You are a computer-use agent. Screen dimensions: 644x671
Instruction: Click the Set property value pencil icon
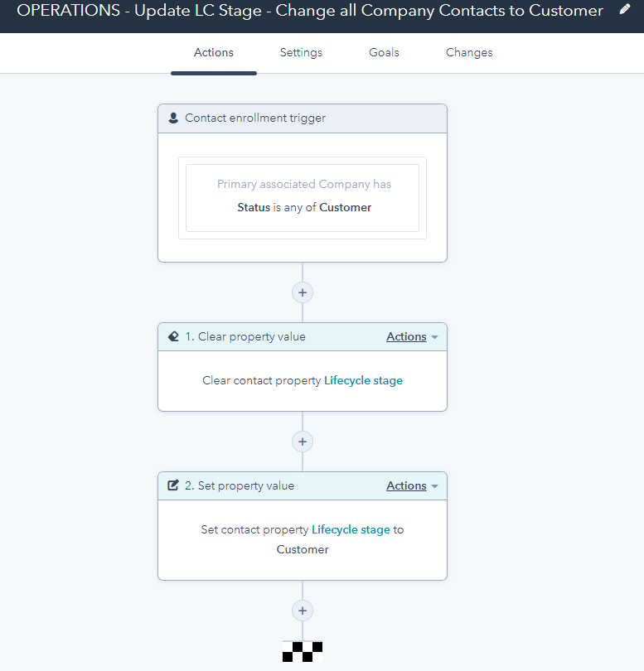pos(174,485)
